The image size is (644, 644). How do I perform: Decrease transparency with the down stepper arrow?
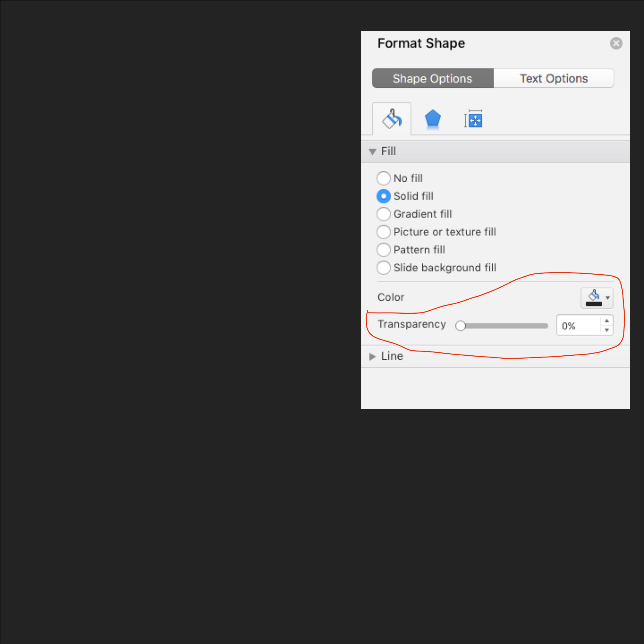(x=607, y=330)
